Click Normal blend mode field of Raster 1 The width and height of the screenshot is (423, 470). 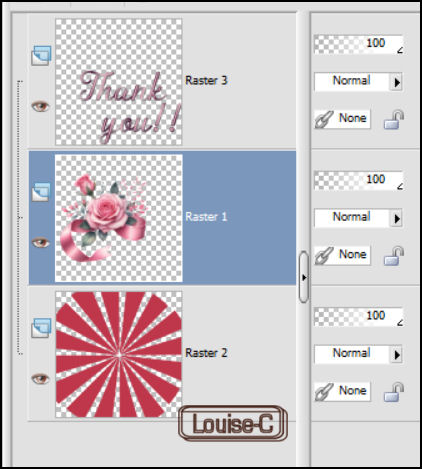point(352,218)
